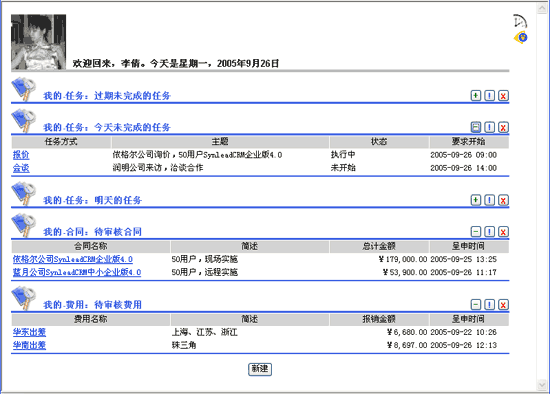The image size is (550, 394).
Task: Click the clock icon at top right
Action: coord(520,21)
